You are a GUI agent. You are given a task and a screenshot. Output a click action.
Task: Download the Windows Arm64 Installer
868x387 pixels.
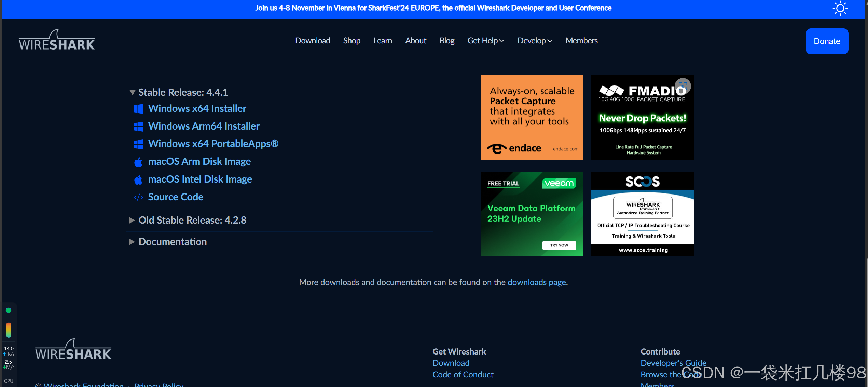coord(204,126)
